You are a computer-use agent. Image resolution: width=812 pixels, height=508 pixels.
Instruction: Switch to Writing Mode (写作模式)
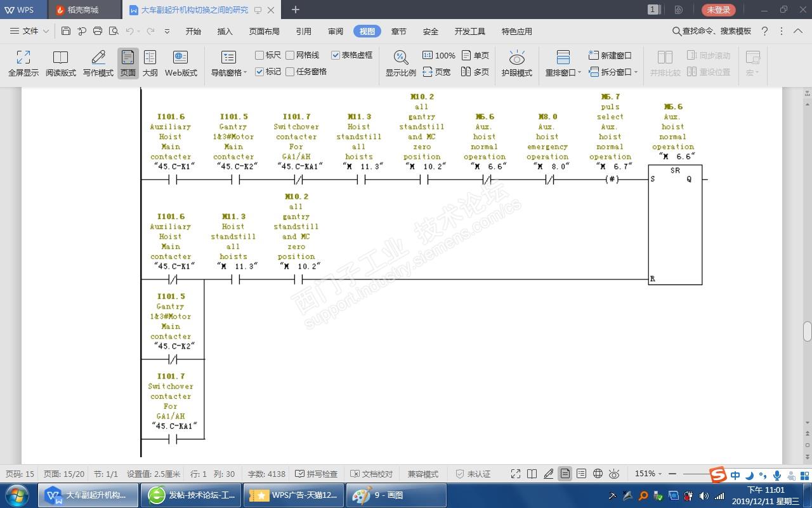pos(98,63)
